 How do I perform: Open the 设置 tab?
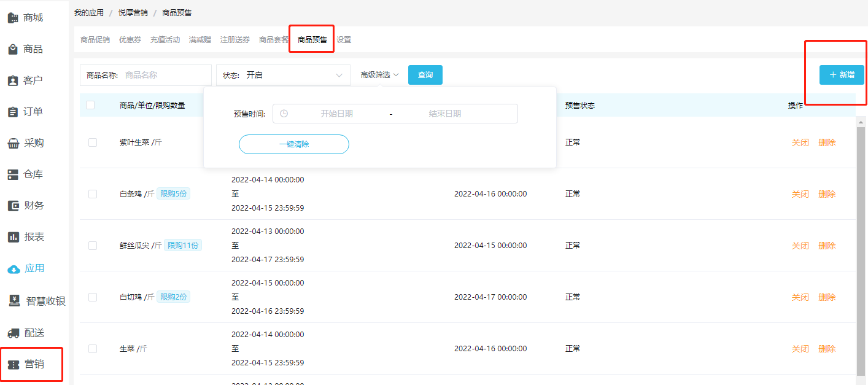(x=344, y=40)
